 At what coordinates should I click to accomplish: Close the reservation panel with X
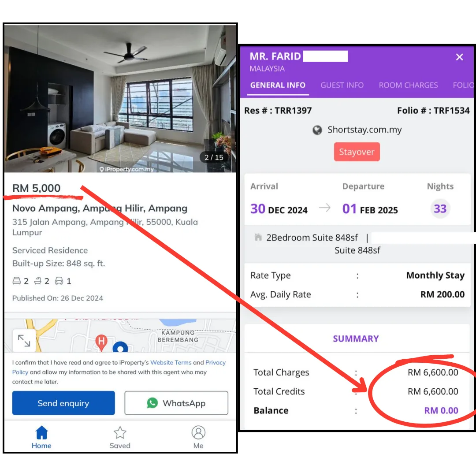[x=459, y=57]
